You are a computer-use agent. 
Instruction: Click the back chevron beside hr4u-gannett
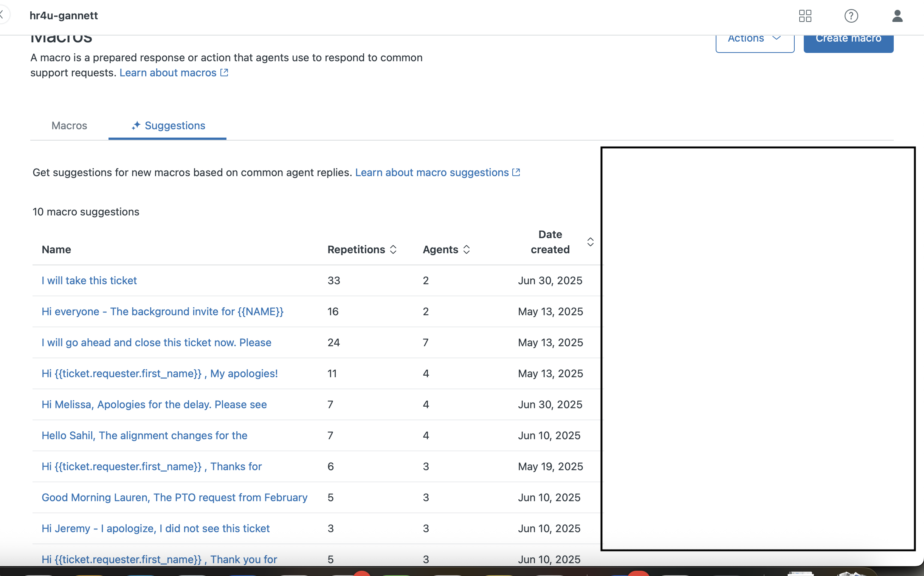click(x=2, y=15)
